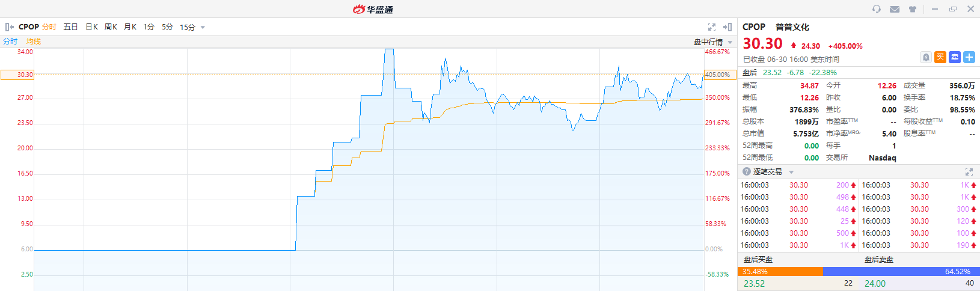The height and width of the screenshot is (291, 980).
Task: Click the price alert bell icon
Action: [x=926, y=57]
